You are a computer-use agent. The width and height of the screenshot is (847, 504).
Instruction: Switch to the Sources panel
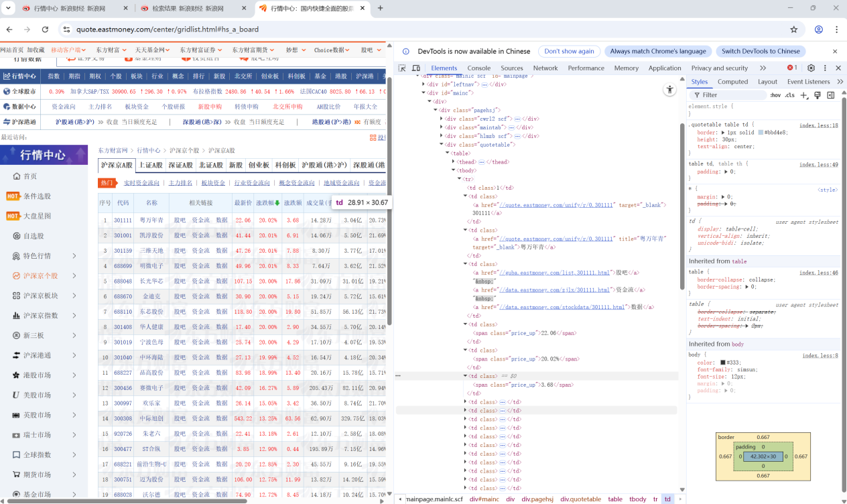(512, 68)
